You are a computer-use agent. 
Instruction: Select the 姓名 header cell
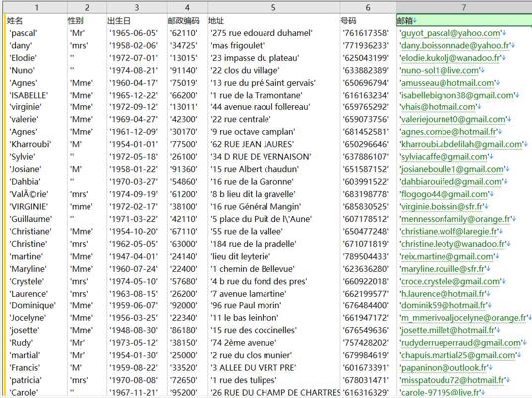tap(37, 20)
